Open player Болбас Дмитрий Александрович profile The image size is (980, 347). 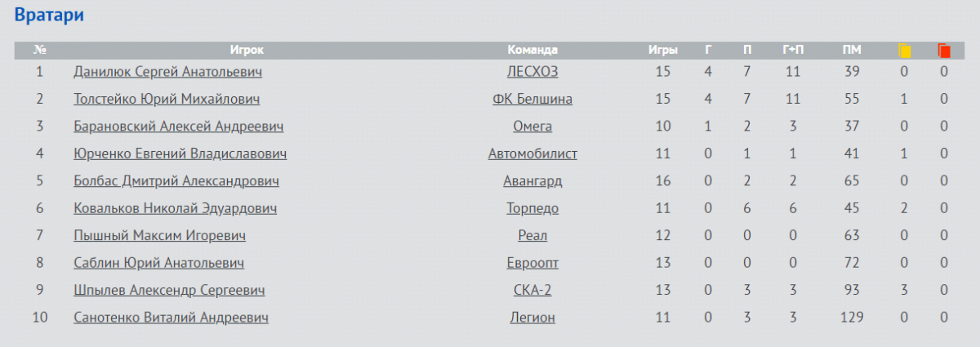(x=176, y=181)
